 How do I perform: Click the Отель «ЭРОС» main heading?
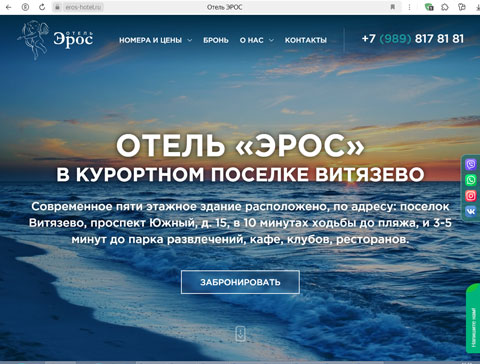(240, 146)
